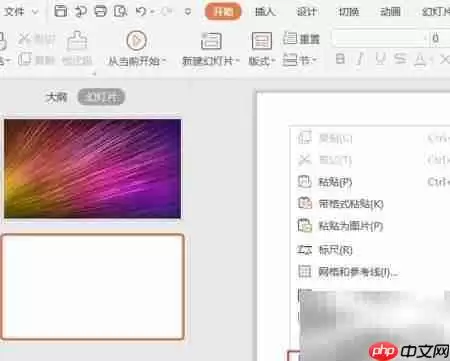Select the highlighted 开始 ribbon tab

[223, 12]
